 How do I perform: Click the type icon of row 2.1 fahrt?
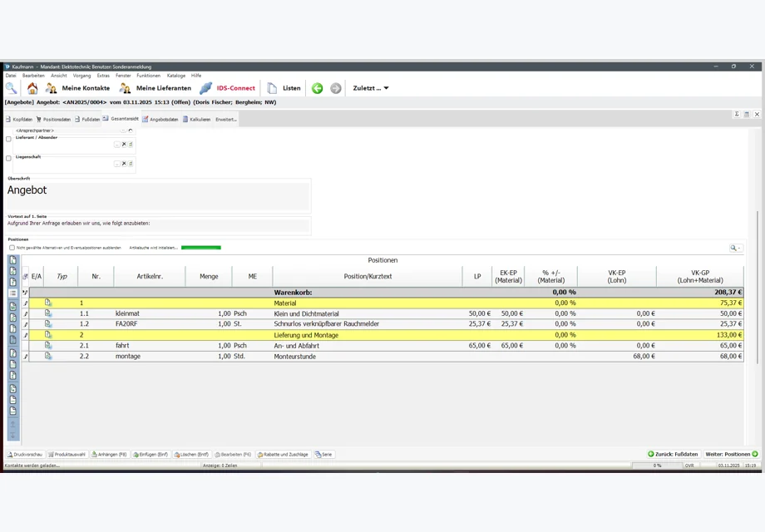coord(48,345)
